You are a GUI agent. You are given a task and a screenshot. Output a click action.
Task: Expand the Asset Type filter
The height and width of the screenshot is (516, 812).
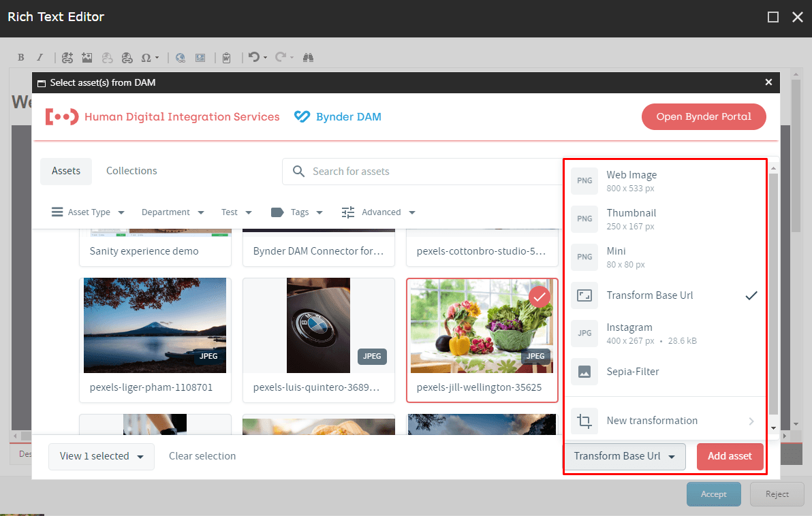tap(89, 212)
